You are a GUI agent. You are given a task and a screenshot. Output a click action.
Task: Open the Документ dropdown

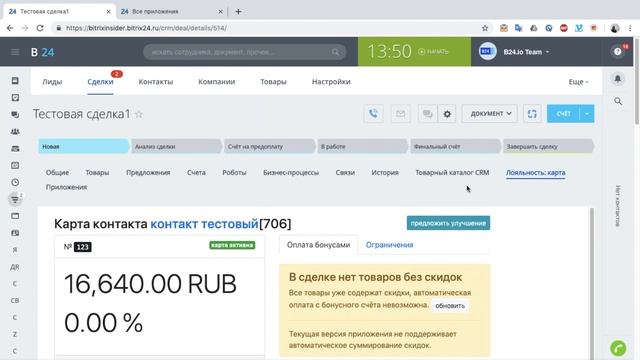(x=490, y=113)
